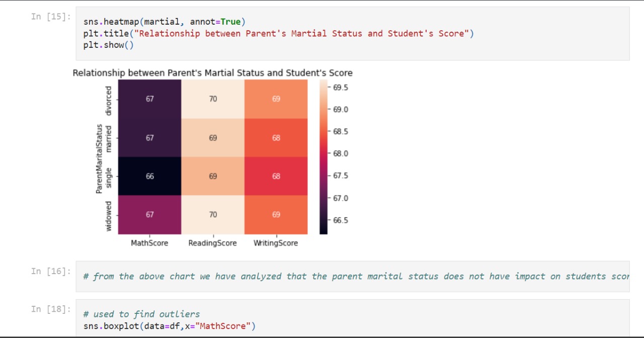Screen dimensions: 644x338
Task: Click the plt.title code line
Action: [279, 34]
